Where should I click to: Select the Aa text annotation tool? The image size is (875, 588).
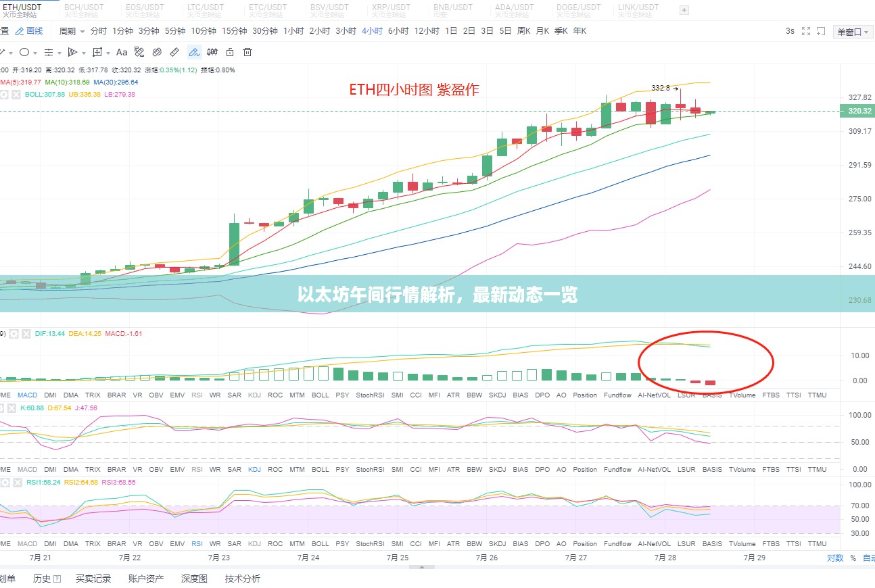pyautogui.click(x=122, y=52)
